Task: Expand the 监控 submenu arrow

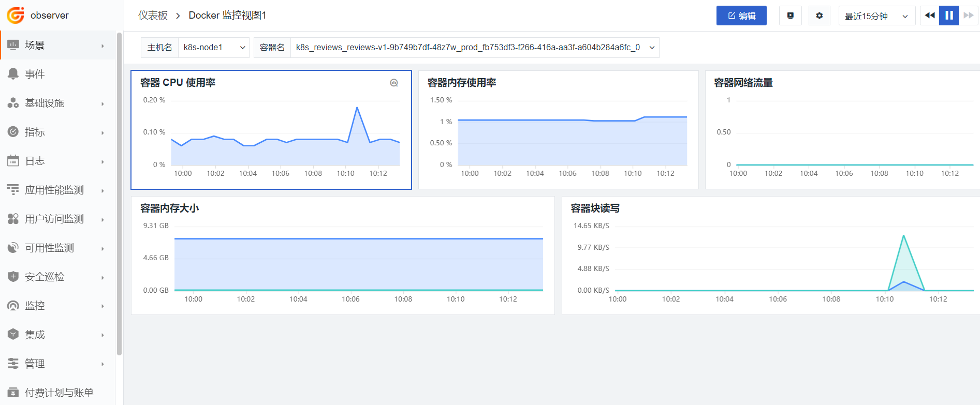Action: 103,306
